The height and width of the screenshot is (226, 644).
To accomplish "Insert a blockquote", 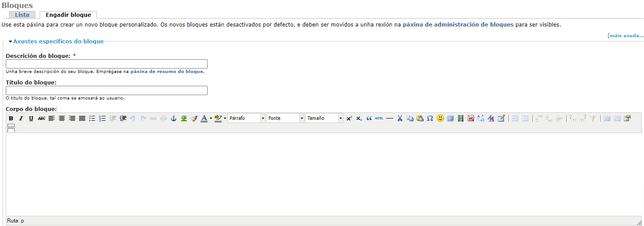I will [369, 118].
